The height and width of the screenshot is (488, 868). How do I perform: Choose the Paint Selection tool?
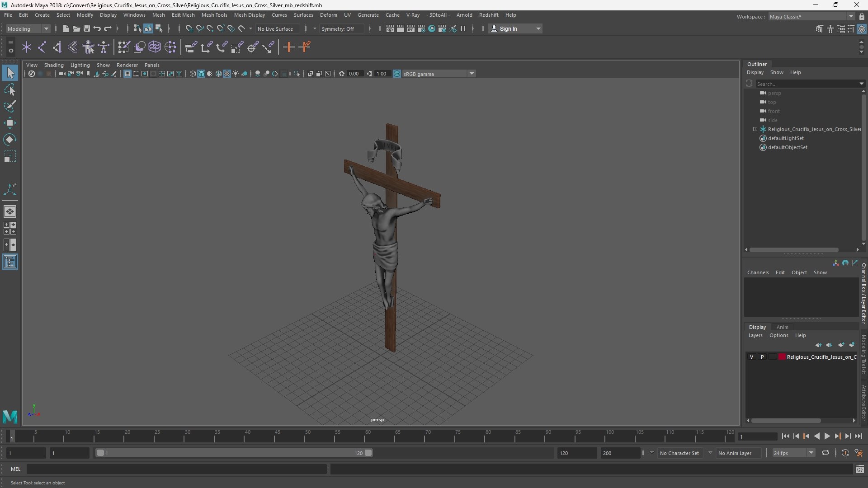click(x=10, y=106)
